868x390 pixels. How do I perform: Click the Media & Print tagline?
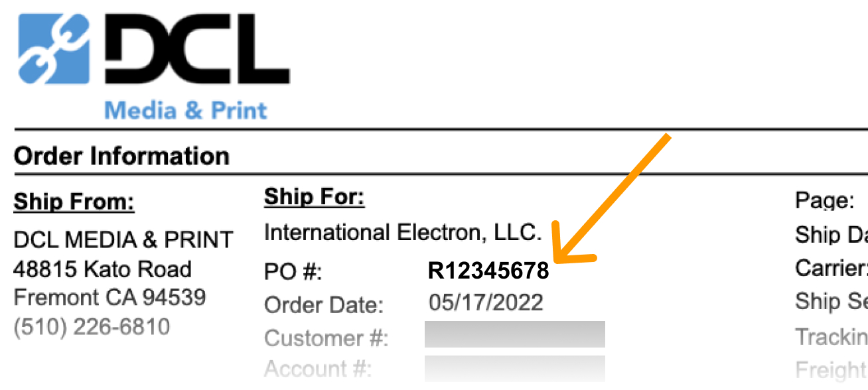pyautogui.click(x=186, y=109)
